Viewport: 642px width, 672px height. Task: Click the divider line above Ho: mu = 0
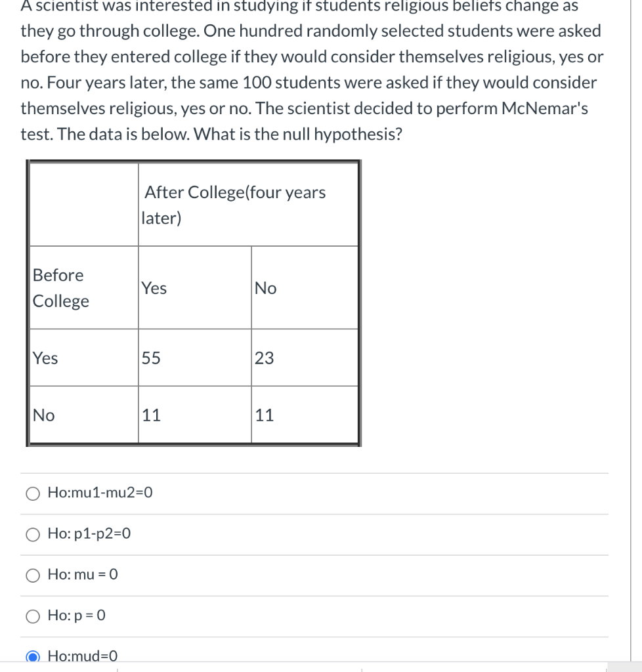(315, 555)
